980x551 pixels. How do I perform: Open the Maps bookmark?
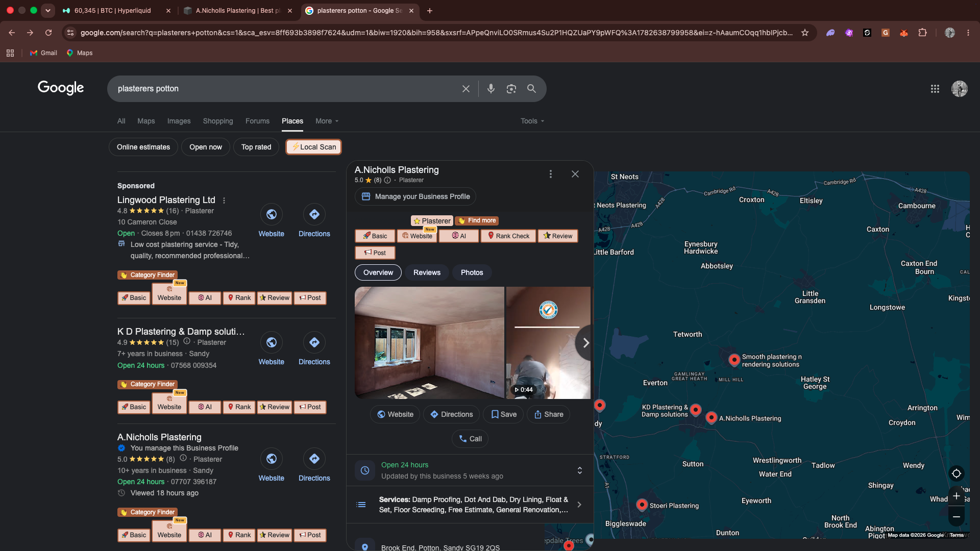(x=80, y=53)
